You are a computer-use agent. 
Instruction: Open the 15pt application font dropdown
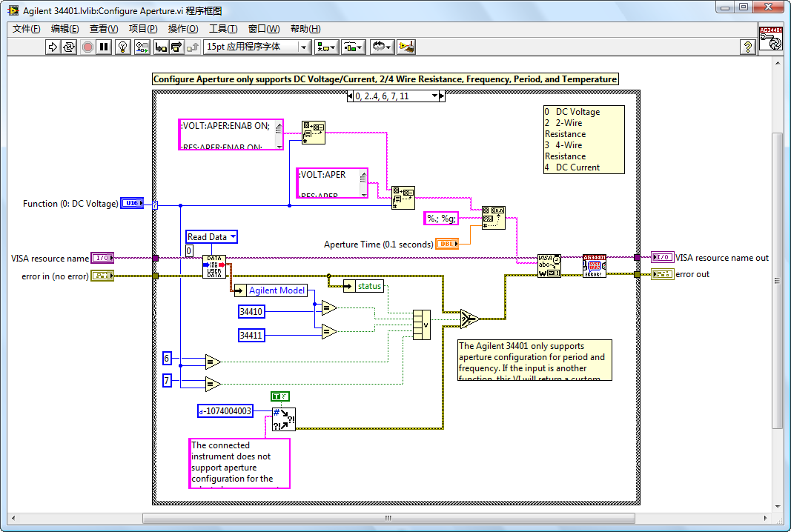(x=257, y=47)
